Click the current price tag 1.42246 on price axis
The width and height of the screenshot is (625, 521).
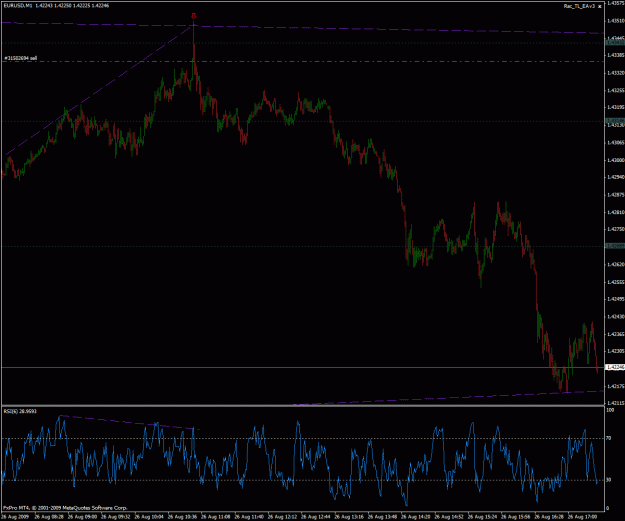tap(615, 367)
